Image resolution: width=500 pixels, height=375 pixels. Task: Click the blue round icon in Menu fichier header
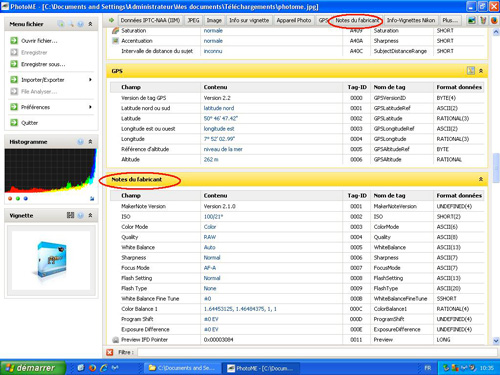click(x=80, y=24)
